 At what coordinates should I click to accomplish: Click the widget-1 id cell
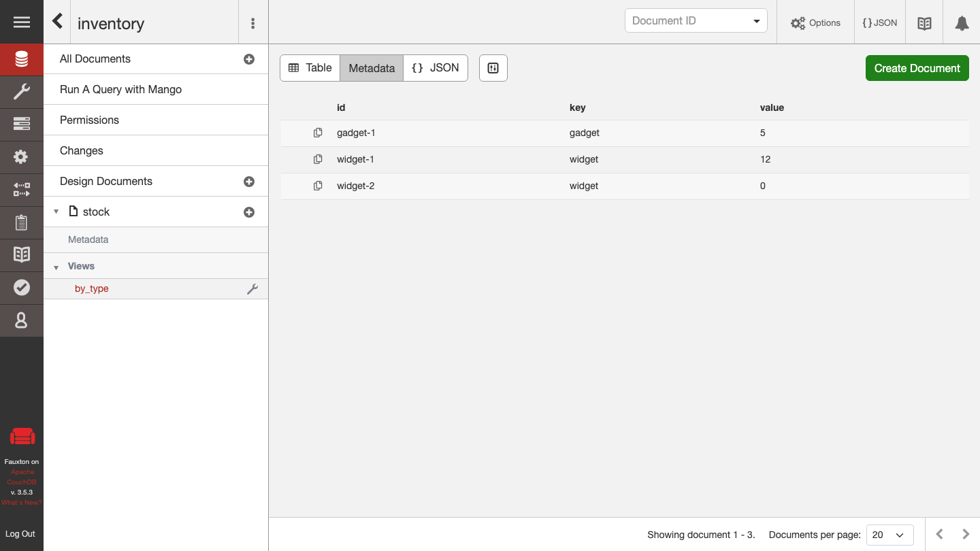pyautogui.click(x=355, y=159)
